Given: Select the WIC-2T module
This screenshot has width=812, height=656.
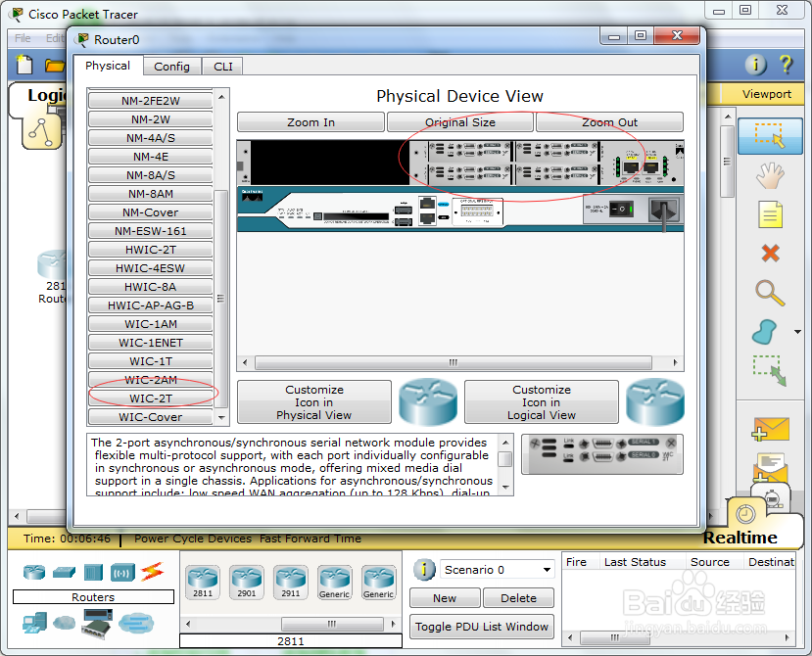Looking at the screenshot, I should (x=150, y=398).
